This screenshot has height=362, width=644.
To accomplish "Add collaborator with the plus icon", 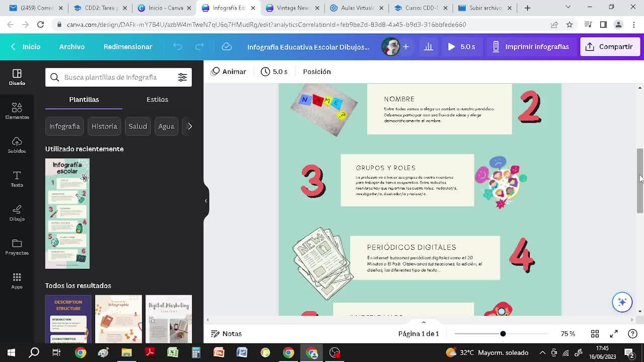I will 406,47.
